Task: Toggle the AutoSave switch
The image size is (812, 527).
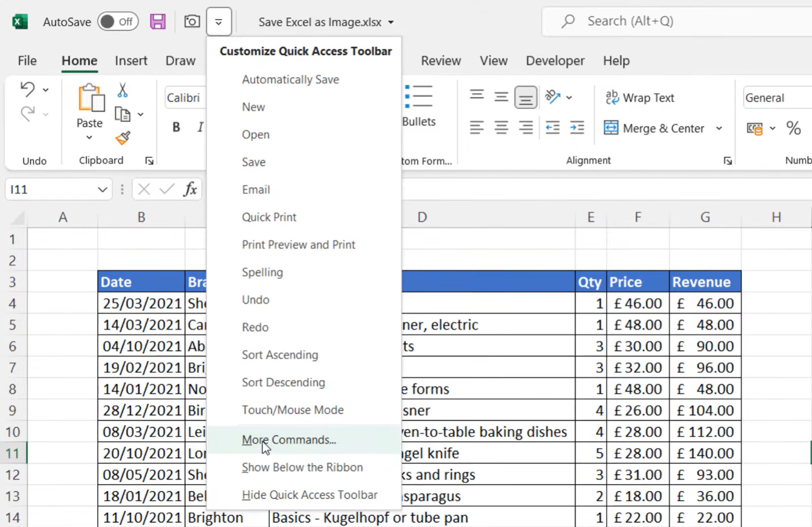Action: click(118, 22)
